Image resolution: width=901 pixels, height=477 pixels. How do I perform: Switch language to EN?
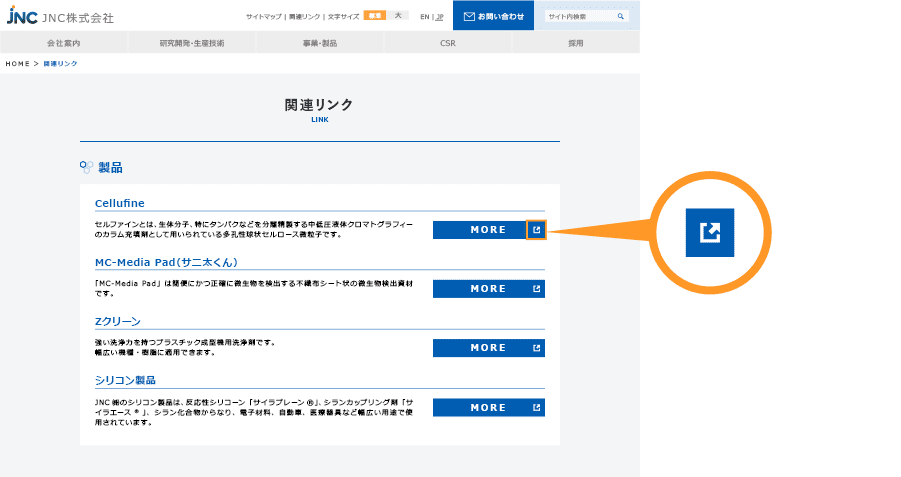coord(425,17)
